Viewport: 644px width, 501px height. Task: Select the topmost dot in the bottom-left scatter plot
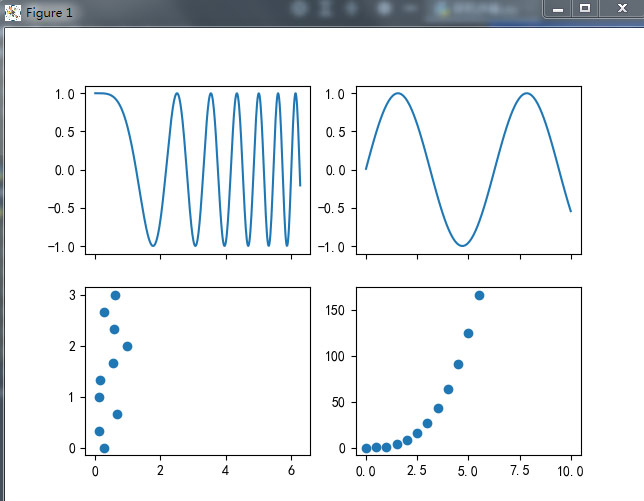[115, 295]
